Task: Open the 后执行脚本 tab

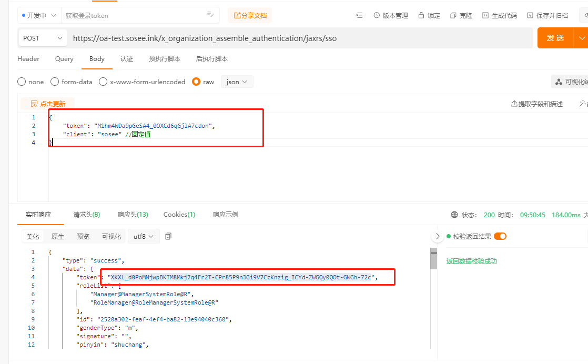Action: click(211, 59)
